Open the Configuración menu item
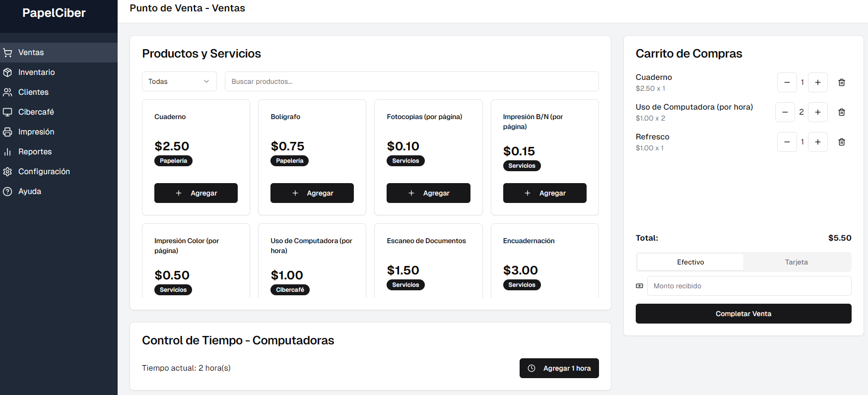The height and width of the screenshot is (395, 868). pos(59,172)
